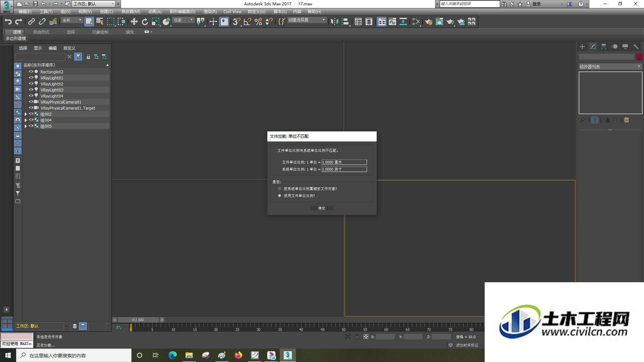
Task: Open the 工作区: 默认 workspace dropdown in title bar
Action: [x=94, y=4]
